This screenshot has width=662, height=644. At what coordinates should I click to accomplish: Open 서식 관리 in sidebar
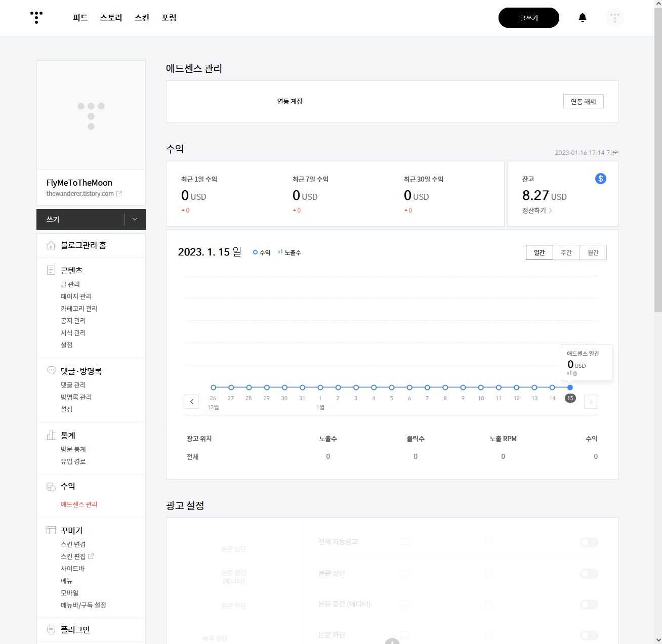click(x=73, y=333)
